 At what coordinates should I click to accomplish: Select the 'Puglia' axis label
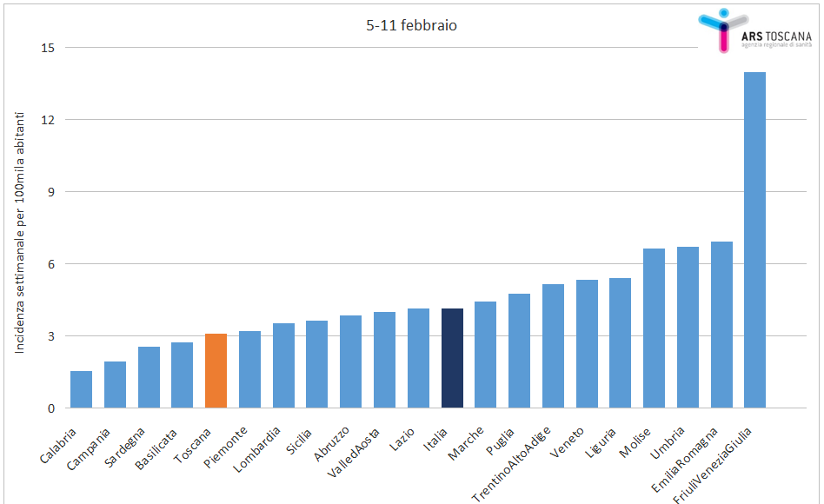pos(500,441)
